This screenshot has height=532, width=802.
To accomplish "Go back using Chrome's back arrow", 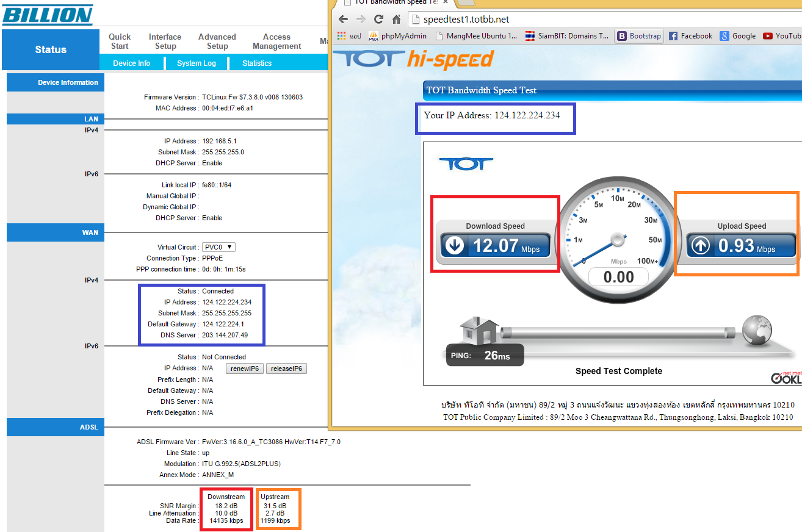I will [344, 19].
